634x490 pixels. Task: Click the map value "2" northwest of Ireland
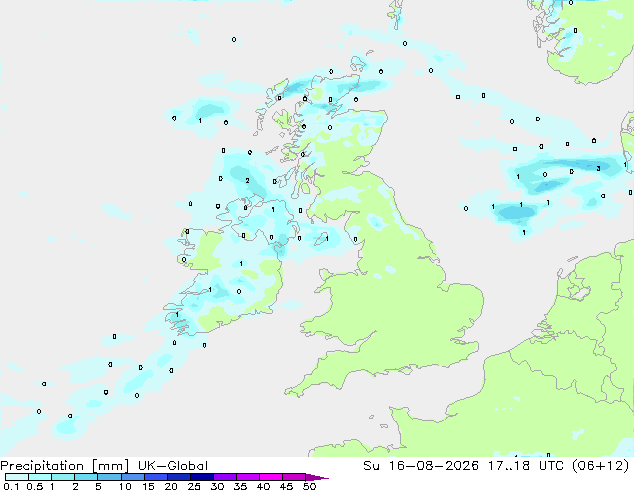(247, 180)
